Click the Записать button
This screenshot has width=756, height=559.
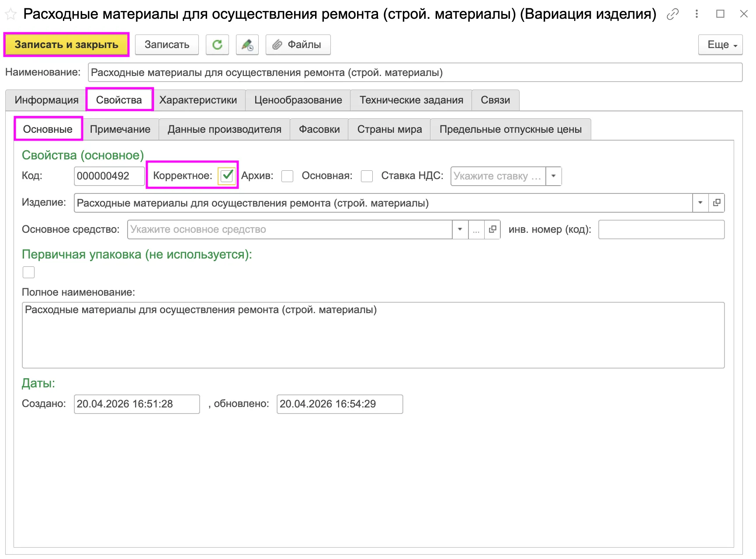point(167,45)
